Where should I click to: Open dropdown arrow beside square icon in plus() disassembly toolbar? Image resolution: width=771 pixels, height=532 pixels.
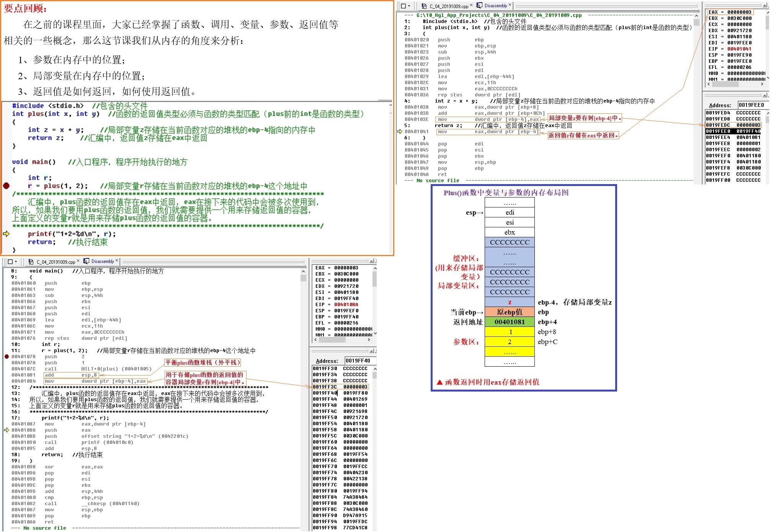tap(409, 6)
